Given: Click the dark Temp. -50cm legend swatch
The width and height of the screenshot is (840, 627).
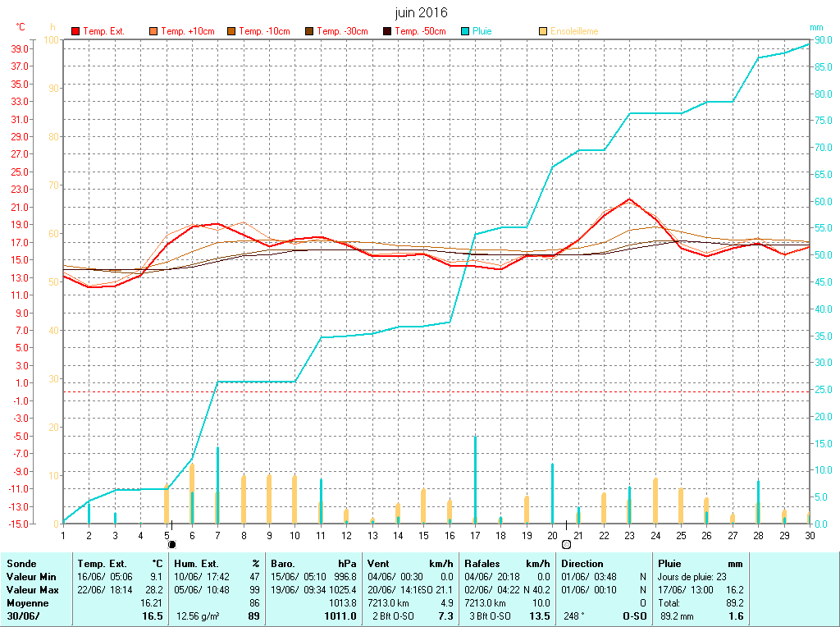Looking at the screenshot, I should click(387, 31).
